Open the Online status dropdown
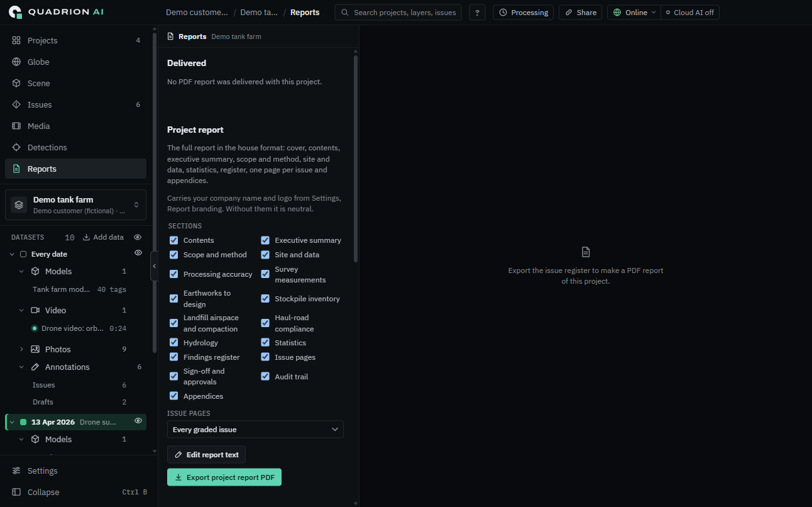 pyautogui.click(x=634, y=13)
